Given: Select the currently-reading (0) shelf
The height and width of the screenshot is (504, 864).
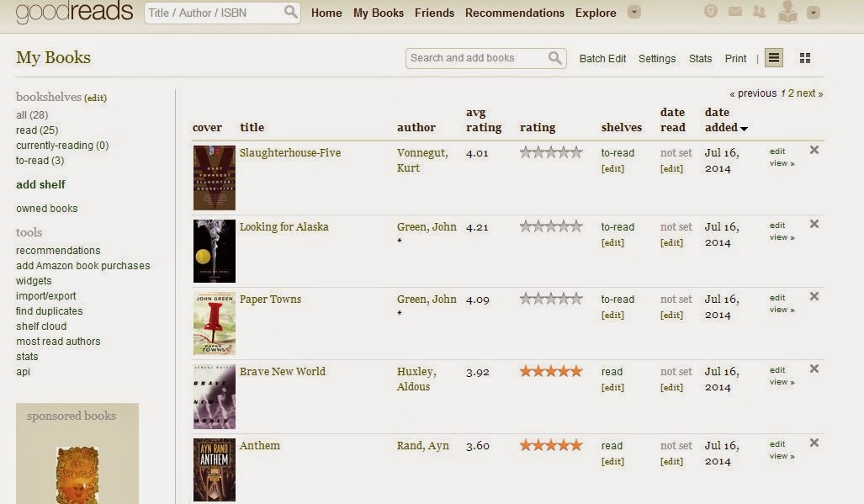Looking at the screenshot, I should point(62,146).
